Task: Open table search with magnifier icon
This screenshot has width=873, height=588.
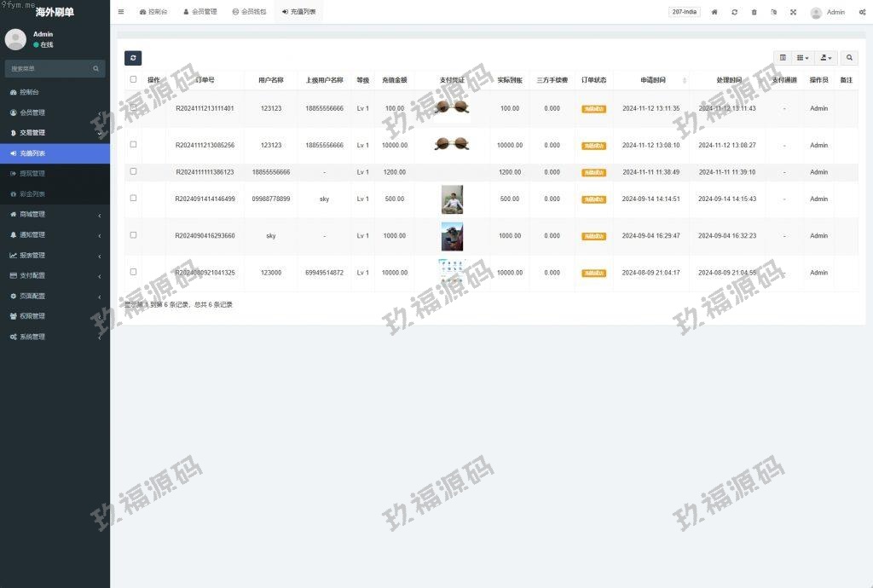Action: pyautogui.click(x=849, y=58)
